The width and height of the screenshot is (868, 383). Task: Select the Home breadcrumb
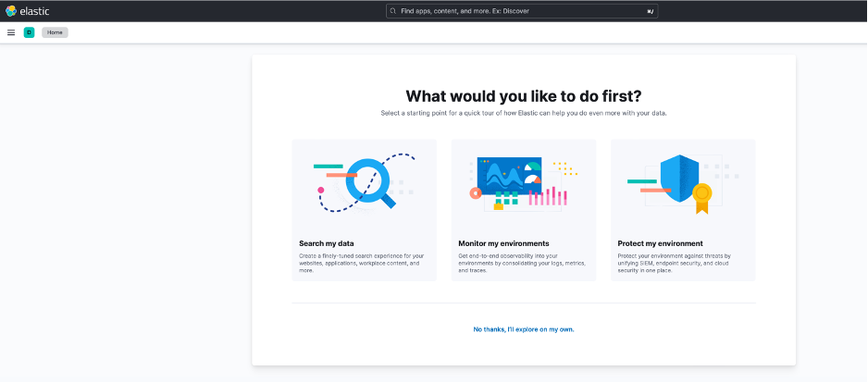click(55, 32)
